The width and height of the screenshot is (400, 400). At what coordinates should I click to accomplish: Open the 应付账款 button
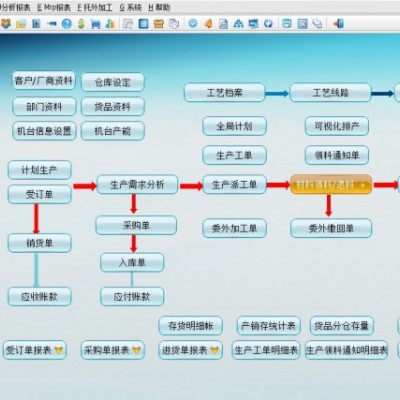(x=132, y=297)
